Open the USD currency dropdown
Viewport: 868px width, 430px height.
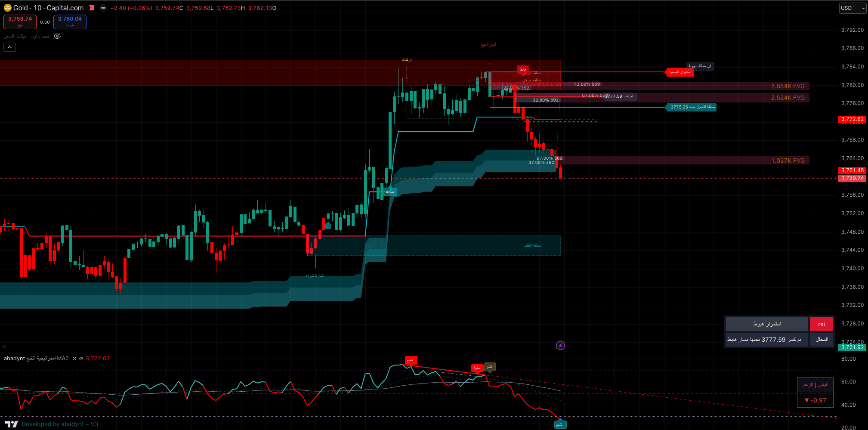pyautogui.click(x=853, y=8)
